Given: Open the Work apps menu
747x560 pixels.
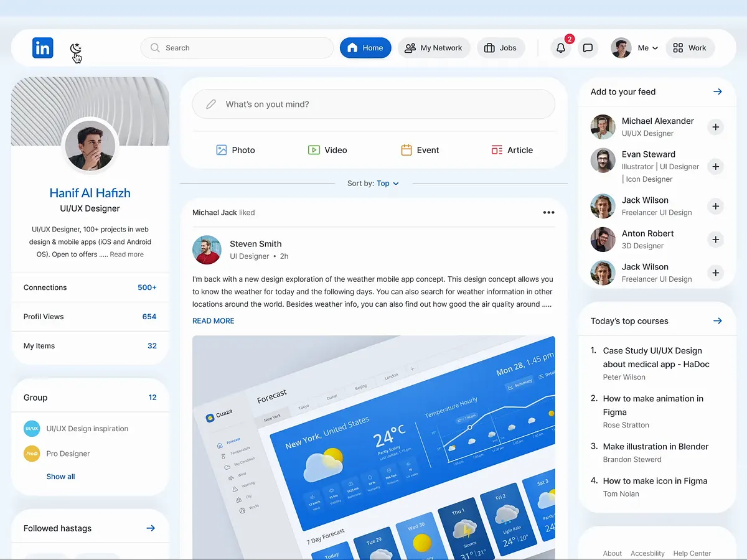Looking at the screenshot, I should click(x=690, y=48).
